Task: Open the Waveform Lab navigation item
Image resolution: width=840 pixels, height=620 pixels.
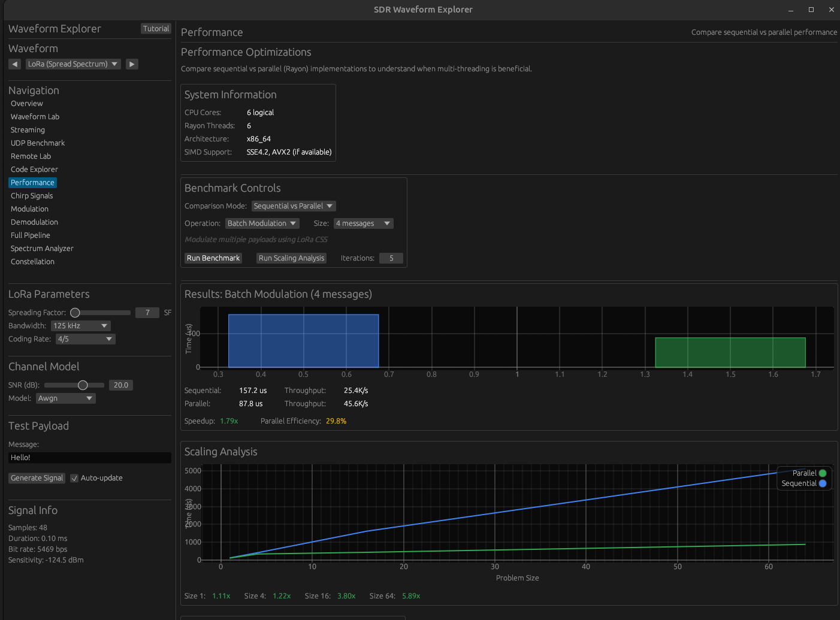Action: click(35, 117)
